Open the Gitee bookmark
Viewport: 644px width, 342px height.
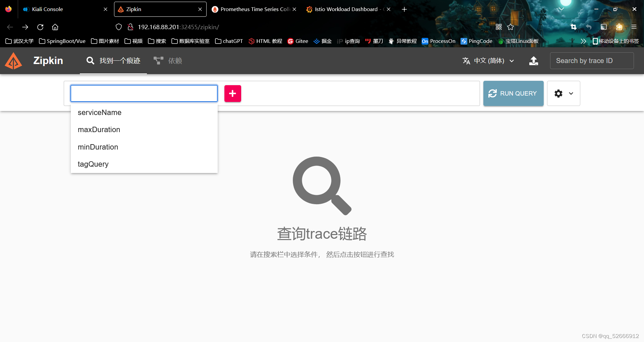(298, 41)
